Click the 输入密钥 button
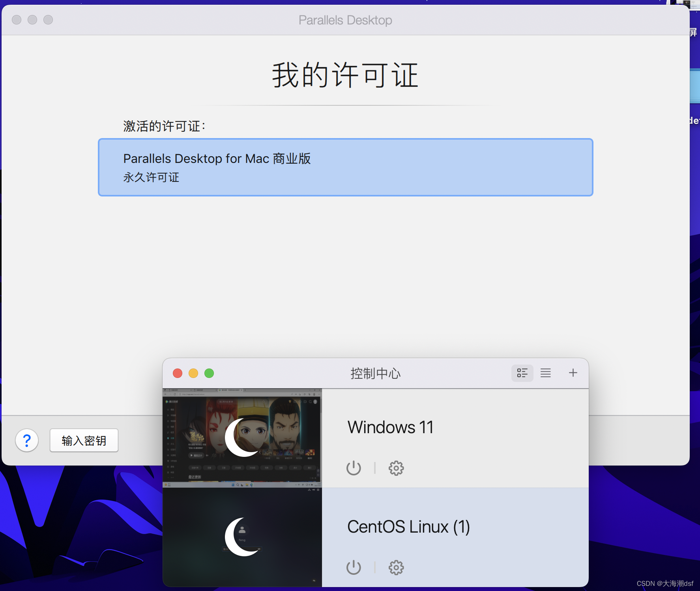 click(84, 440)
